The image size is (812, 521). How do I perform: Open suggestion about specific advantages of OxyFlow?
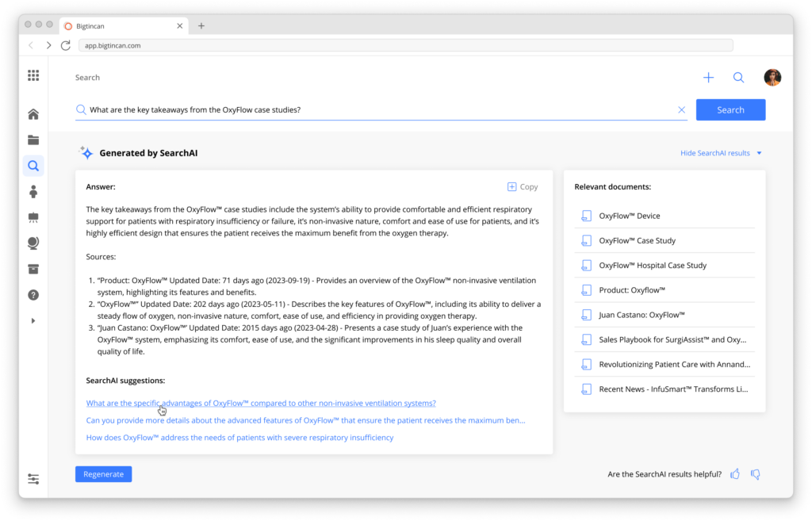[261, 403]
